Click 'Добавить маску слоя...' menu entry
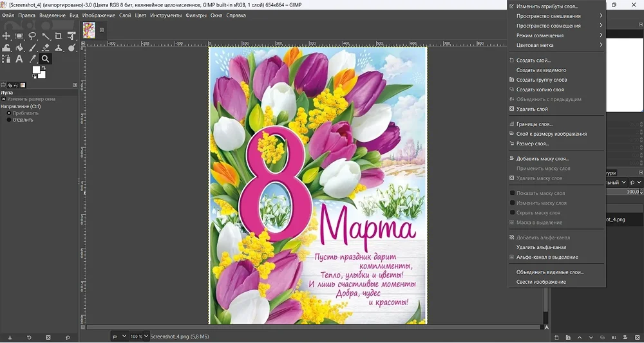Image resolution: width=644 pixels, height=343 pixels. tap(542, 158)
